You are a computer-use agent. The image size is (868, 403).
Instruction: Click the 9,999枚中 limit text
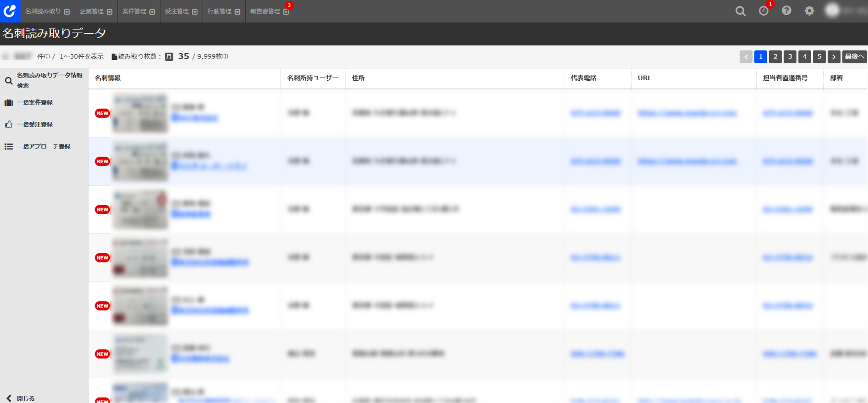click(213, 57)
